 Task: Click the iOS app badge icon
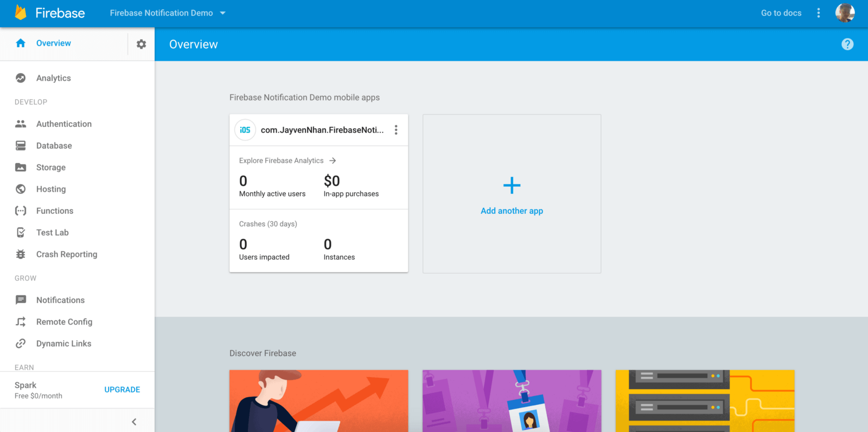point(245,130)
